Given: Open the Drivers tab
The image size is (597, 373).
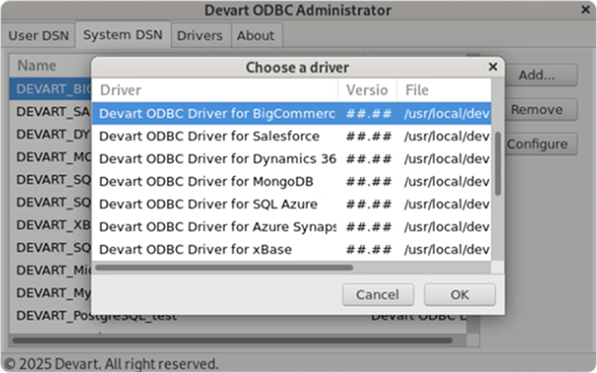Looking at the screenshot, I should coord(200,35).
